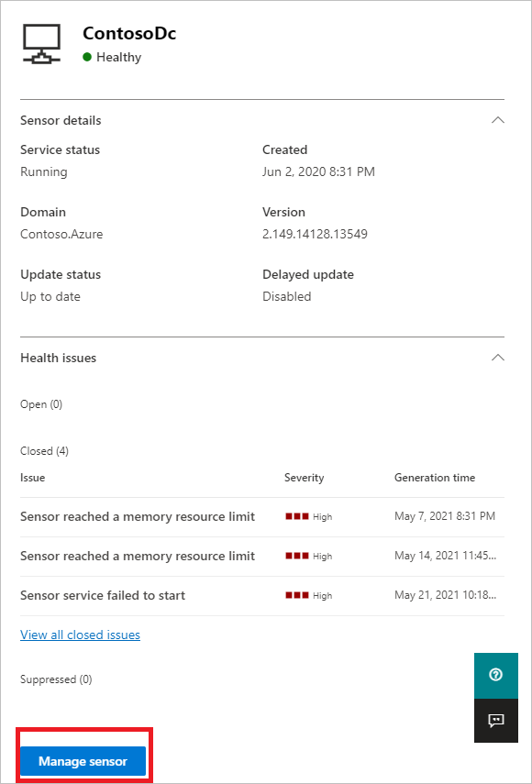Sort by Generation time column header

point(435,478)
